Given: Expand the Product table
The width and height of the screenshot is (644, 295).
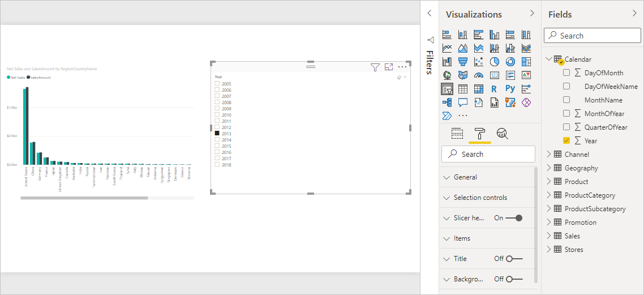Looking at the screenshot, I should tap(548, 181).
